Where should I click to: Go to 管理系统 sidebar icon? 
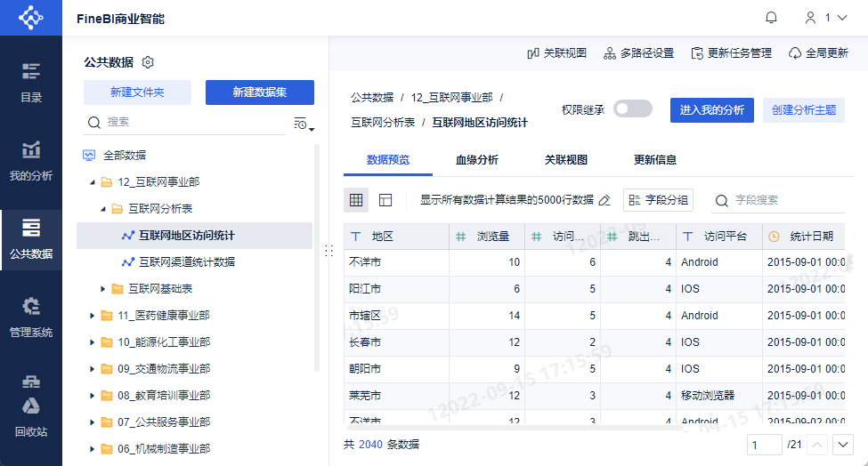[x=31, y=317]
